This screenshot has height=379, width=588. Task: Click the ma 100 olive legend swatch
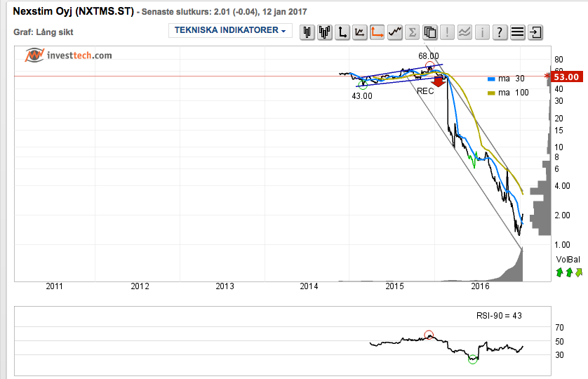point(491,93)
